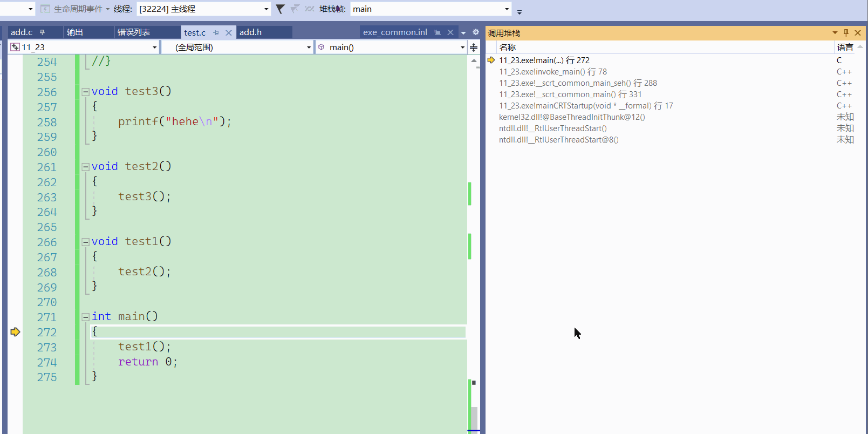Click the current statement arrow at line 272
The width and height of the screenshot is (868, 434).
tap(15, 332)
